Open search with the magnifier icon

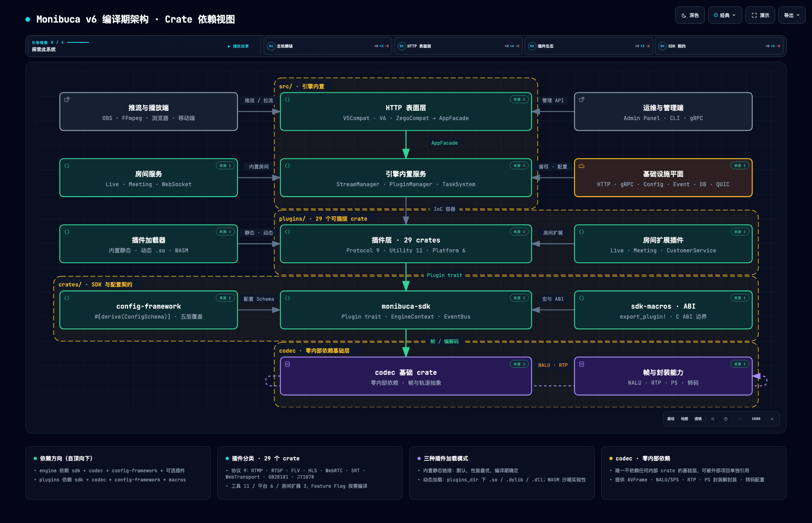point(713,419)
